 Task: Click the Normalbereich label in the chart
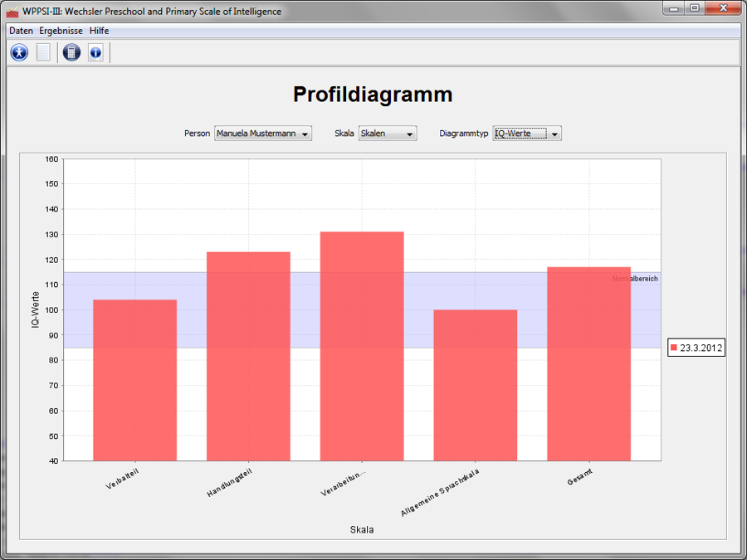point(635,279)
